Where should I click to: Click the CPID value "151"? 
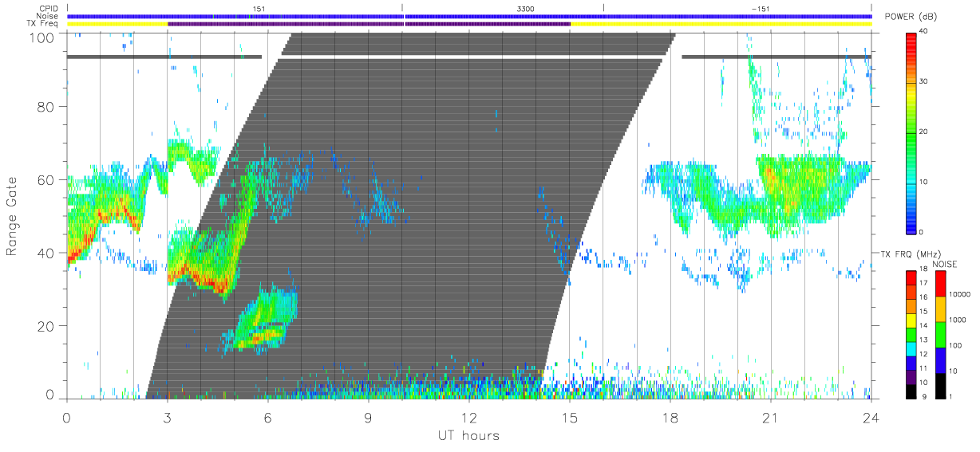(258, 9)
